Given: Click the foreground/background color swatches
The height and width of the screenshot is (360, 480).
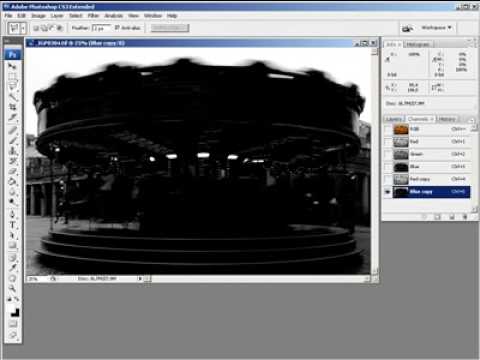Looking at the screenshot, I should click(x=13, y=311).
